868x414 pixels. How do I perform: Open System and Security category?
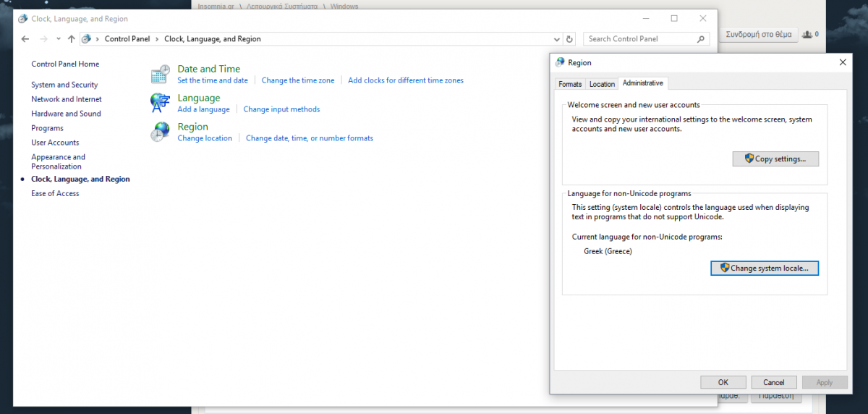click(x=64, y=85)
